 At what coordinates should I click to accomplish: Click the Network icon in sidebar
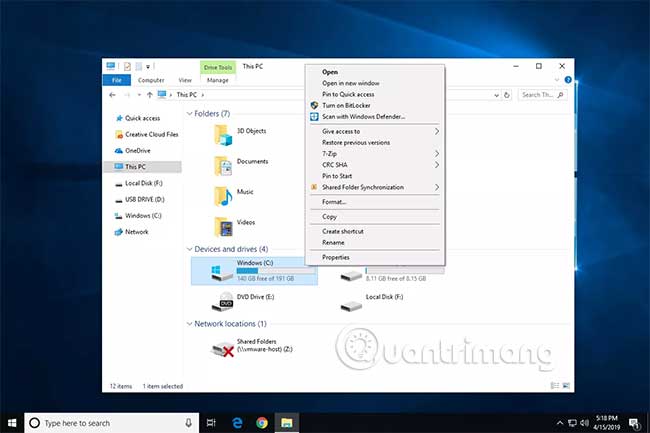(x=119, y=232)
